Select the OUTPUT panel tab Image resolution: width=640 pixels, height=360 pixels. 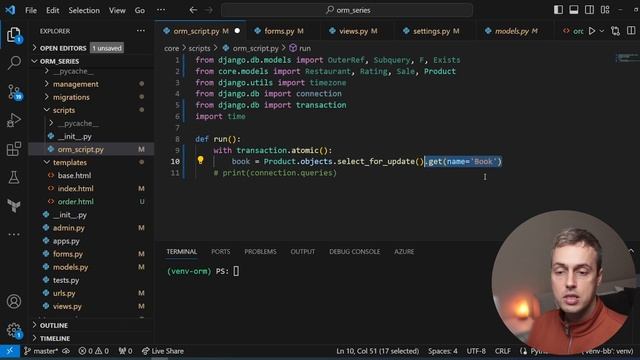[303, 252]
